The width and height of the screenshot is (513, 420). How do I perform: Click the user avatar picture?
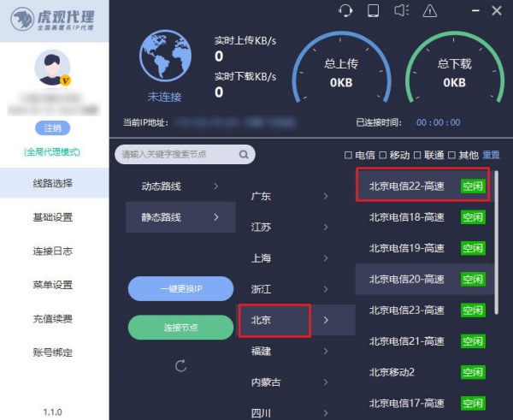point(53,68)
